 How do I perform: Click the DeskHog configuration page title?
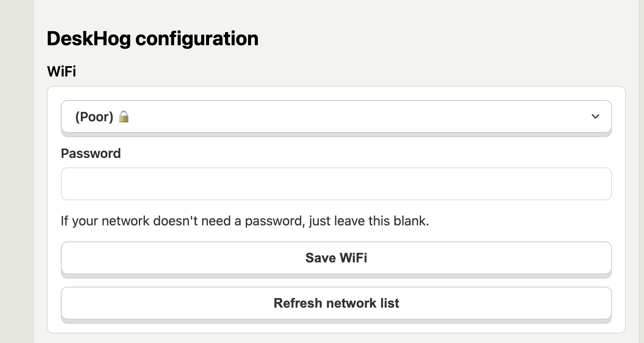(x=152, y=39)
